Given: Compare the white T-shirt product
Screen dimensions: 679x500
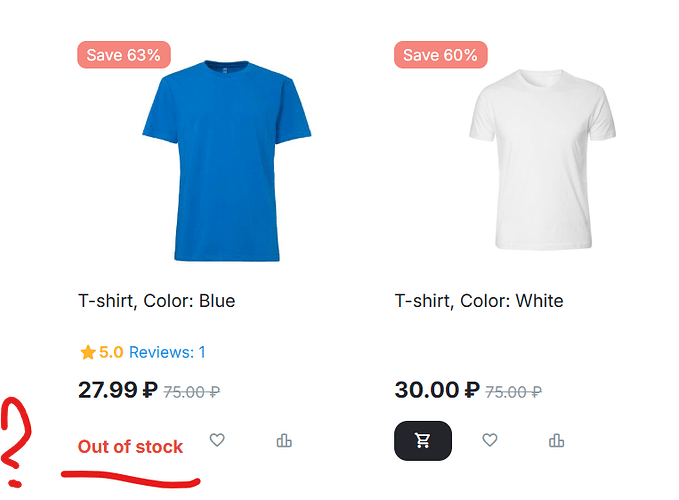Looking at the screenshot, I should click(557, 440).
